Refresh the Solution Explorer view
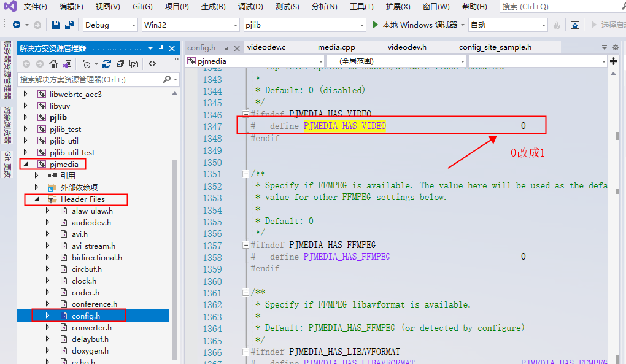This screenshot has width=626, height=364. click(107, 63)
